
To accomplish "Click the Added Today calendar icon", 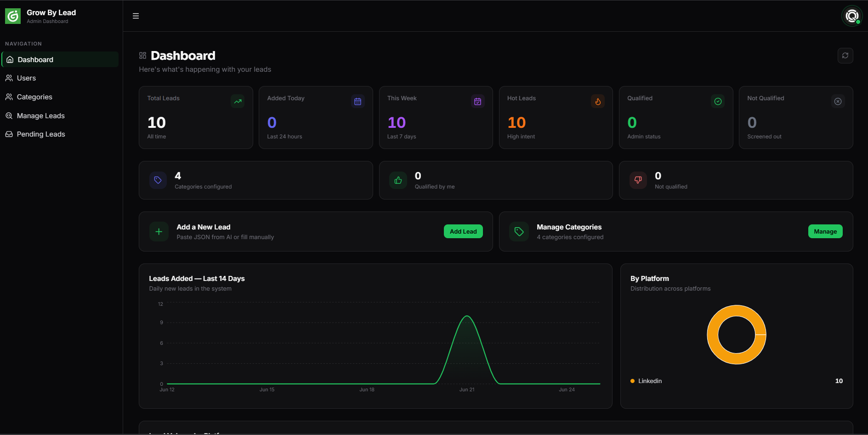I will coord(357,101).
